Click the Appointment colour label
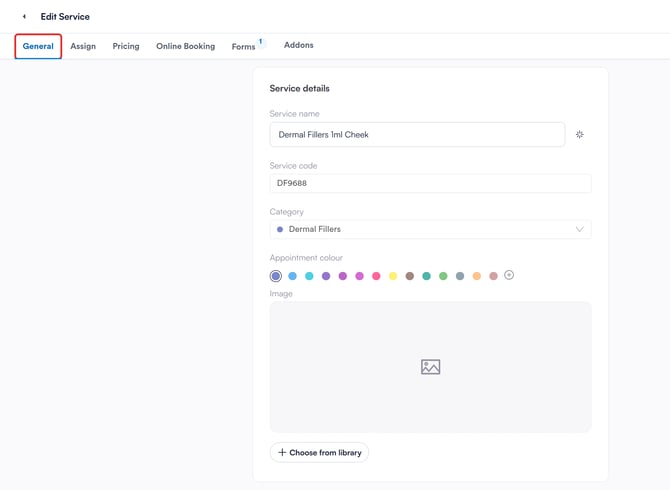Viewport: 670px width, 490px height. coord(306,258)
